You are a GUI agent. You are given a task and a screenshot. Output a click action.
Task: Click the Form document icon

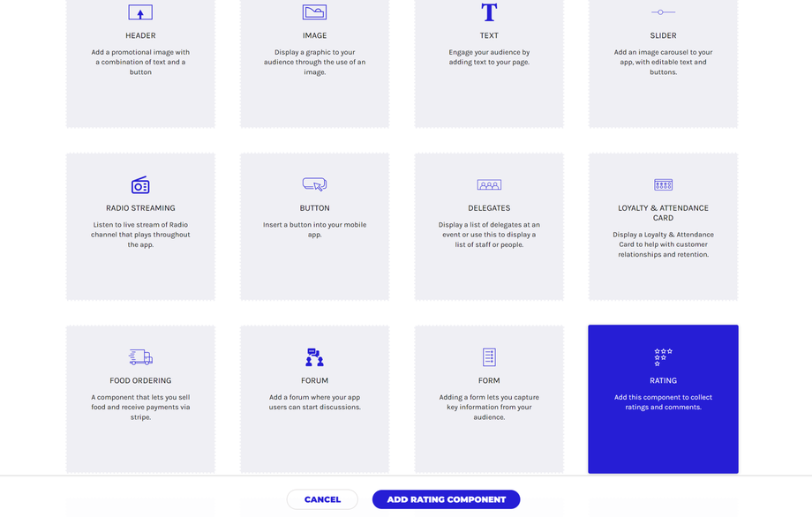click(489, 357)
